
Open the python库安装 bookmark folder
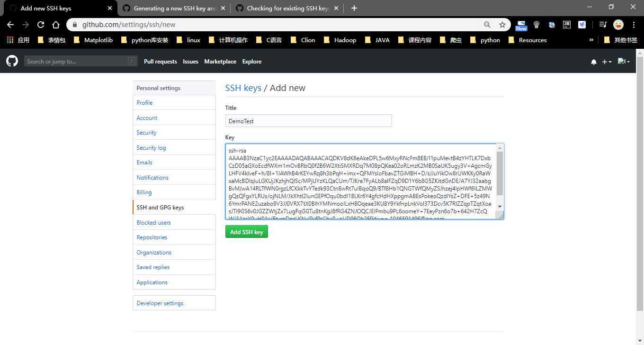(x=145, y=40)
